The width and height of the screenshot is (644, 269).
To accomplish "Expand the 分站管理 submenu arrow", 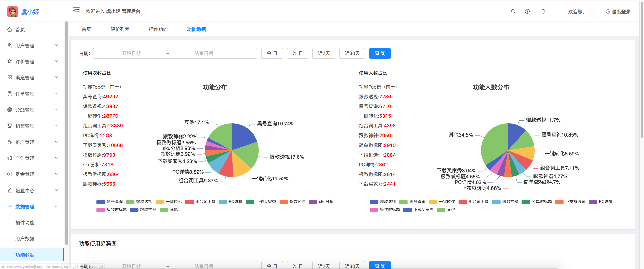I will pyautogui.click(x=56, y=110).
